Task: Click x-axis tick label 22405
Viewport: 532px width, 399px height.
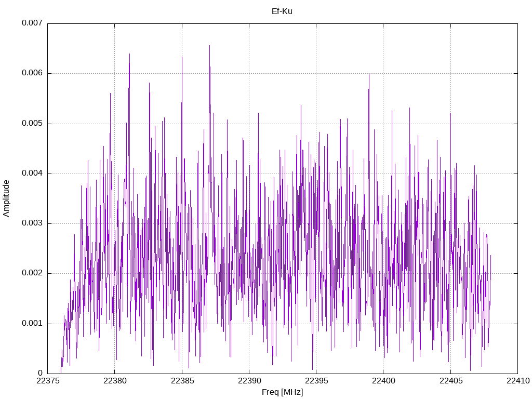Action: pos(450,381)
